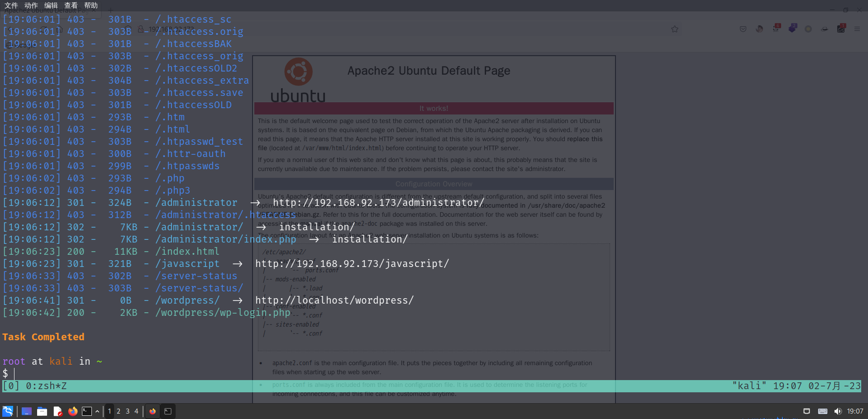Click the '/.htpasswd_test' path in terminal
The width and height of the screenshot is (868, 419).
(x=199, y=142)
